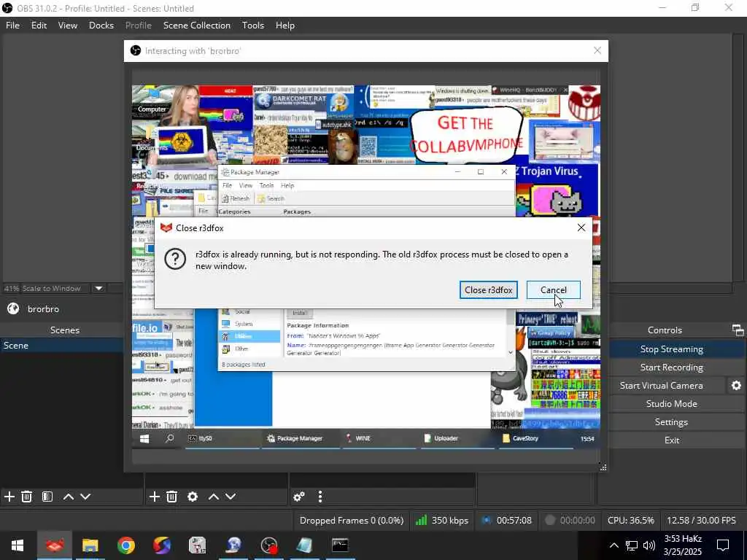Image resolution: width=747 pixels, height=560 pixels.
Task: Add a new scene with plus icon
Action: coord(9,497)
